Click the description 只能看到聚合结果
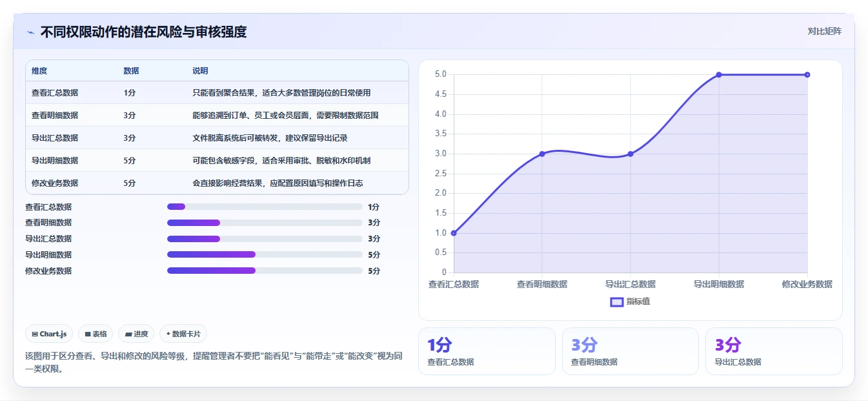 pos(281,92)
